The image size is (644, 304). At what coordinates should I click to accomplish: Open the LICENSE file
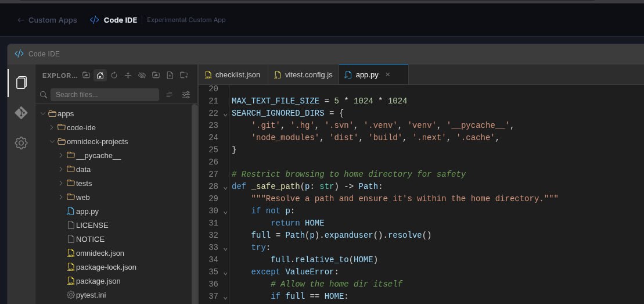click(x=92, y=226)
